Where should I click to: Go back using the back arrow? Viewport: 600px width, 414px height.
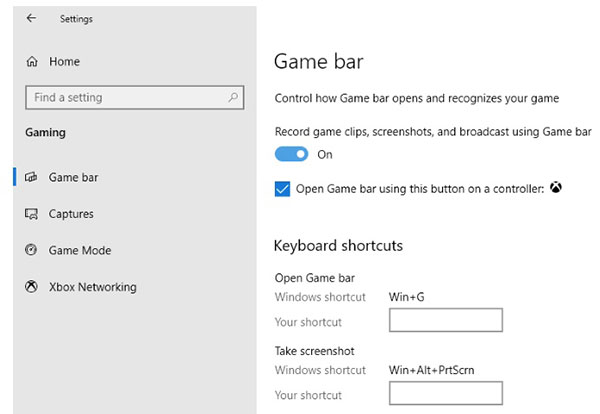point(31,18)
